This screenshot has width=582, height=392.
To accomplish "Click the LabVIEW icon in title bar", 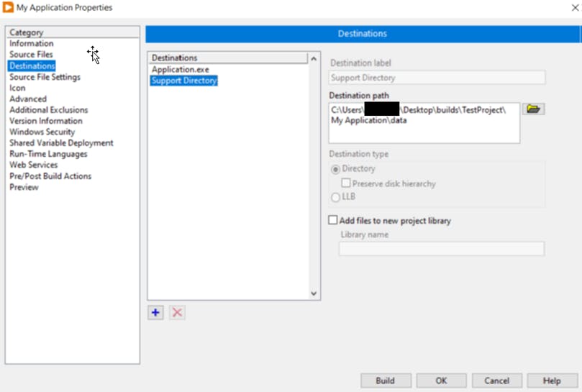I will coord(9,8).
